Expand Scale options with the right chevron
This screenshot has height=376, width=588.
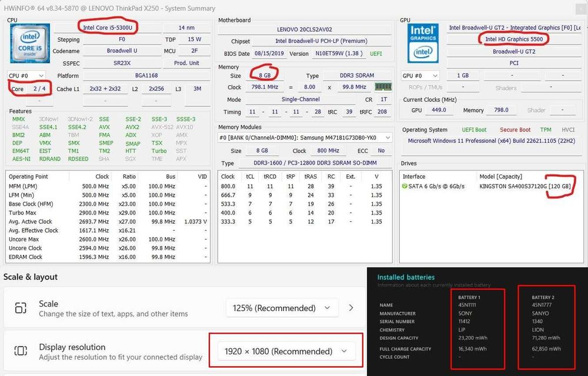pos(351,308)
